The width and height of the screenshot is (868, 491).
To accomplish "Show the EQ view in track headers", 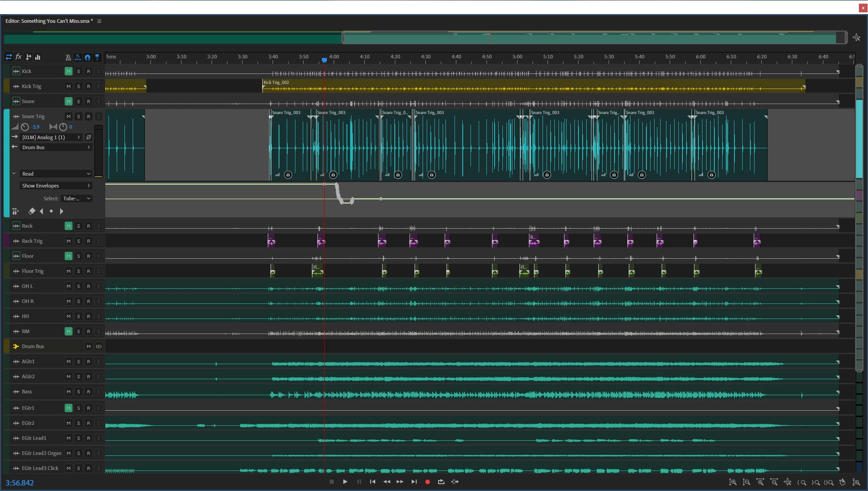I will click(38, 57).
